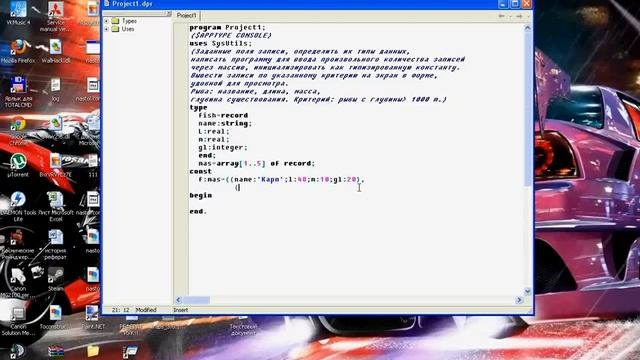The image size is (640, 360).
Task: Open the forward navigation history dropdown
Action: point(528,16)
